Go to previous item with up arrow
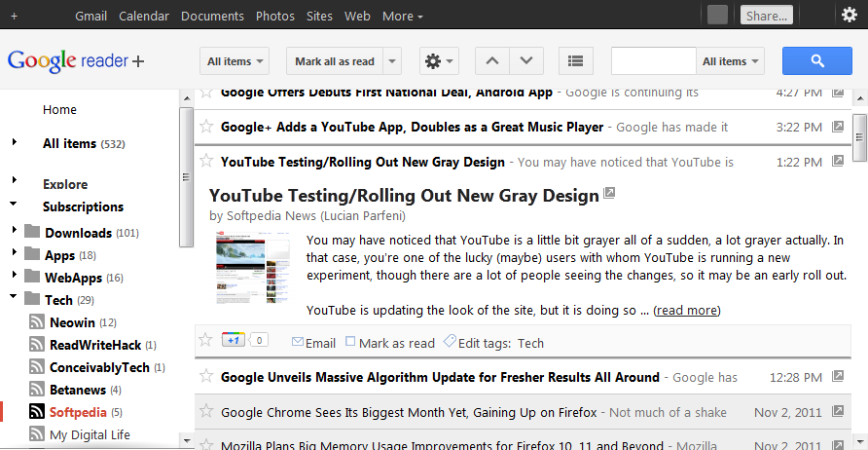The width and height of the screenshot is (868, 450). [x=492, y=61]
